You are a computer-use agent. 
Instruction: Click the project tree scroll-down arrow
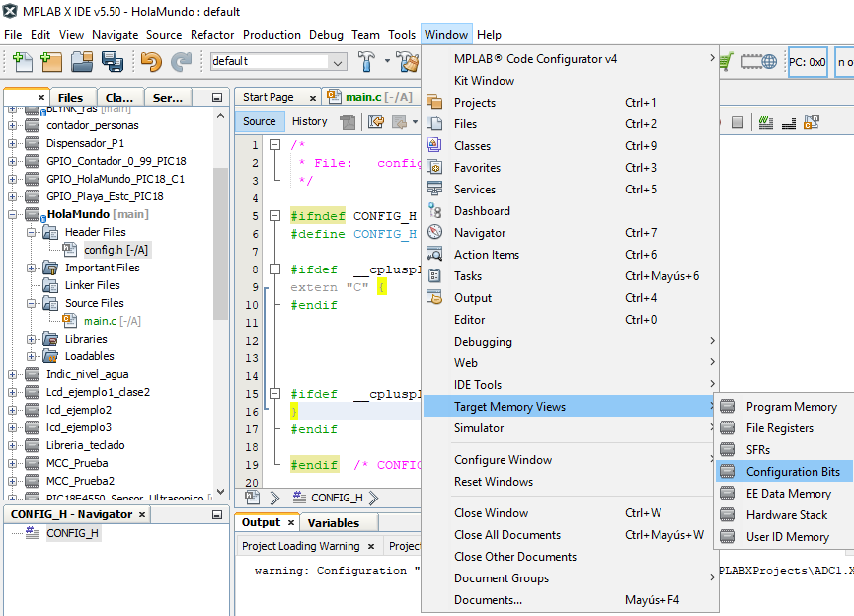point(220,492)
